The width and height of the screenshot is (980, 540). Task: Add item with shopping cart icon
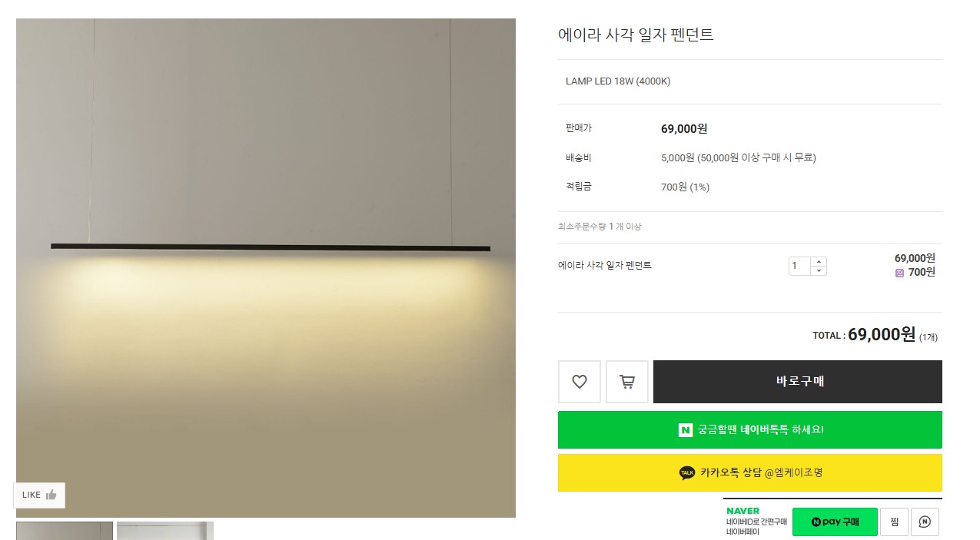(x=627, y=382)
